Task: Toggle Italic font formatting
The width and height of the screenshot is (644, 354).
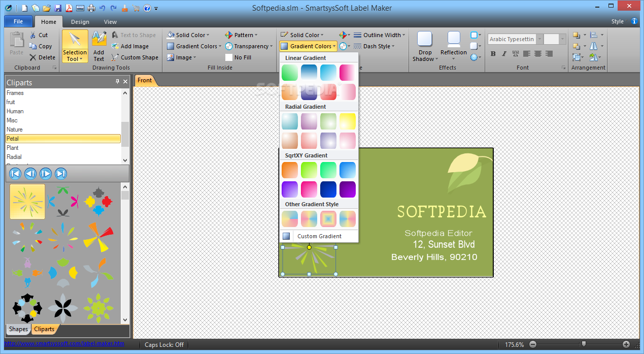Action: tap(504, 54)
